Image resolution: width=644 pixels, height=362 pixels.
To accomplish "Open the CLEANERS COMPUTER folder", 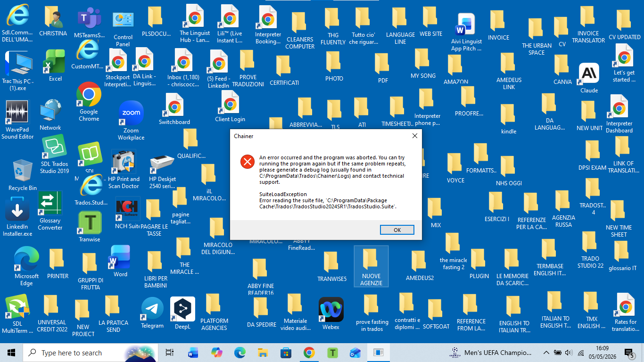I will coord(300,31).
